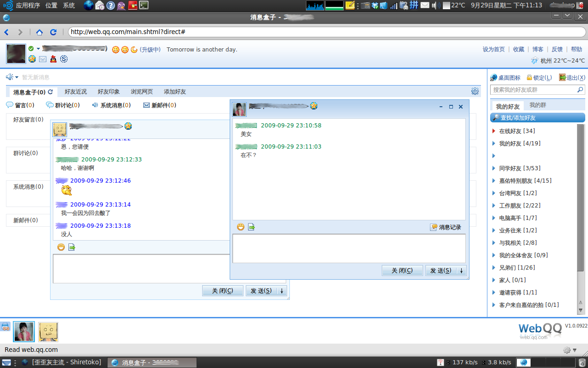The image size is (588, 368).
Task: Expand the 同学好友 [3/53] group
Action: pyautogui.click(x=512, y=168)
